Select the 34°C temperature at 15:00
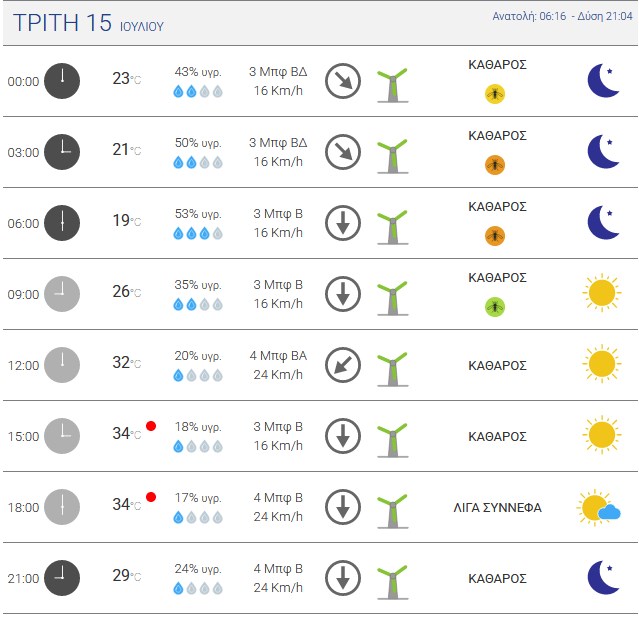This screenshot has width=639, height=623. [x=127, y=433]
